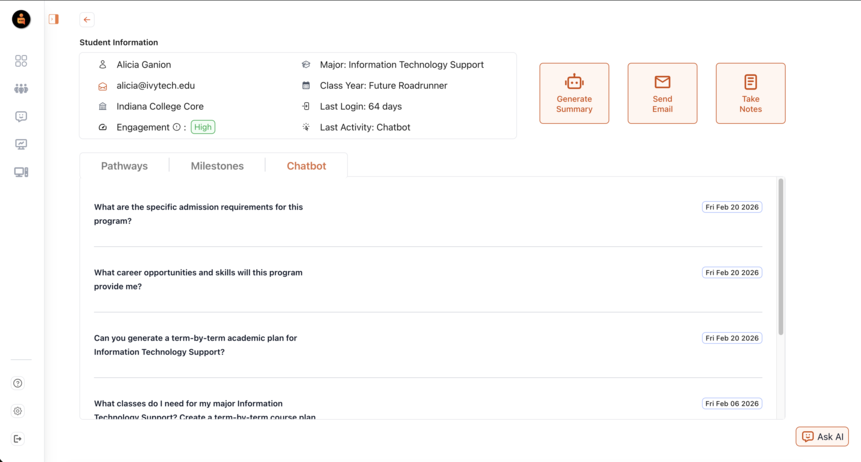This screenshot has height=462, width=861.
Task: Open question about career opportunities and skills
Action: (198, 279)
